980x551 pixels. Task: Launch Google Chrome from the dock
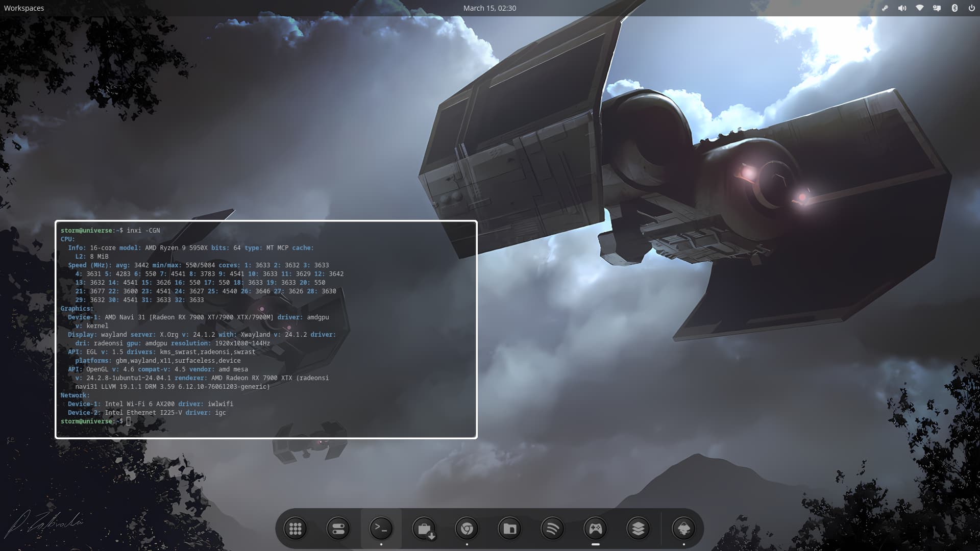point(467,529)
